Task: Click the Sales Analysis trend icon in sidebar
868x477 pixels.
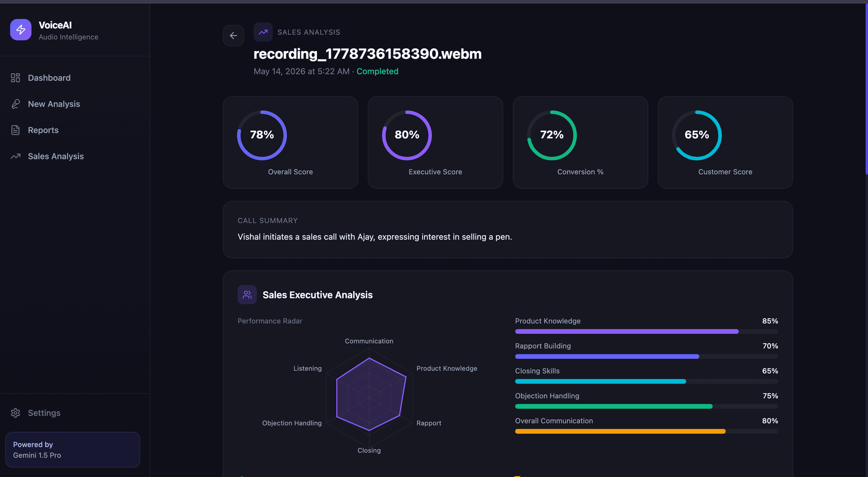Action: pos(15,156)
